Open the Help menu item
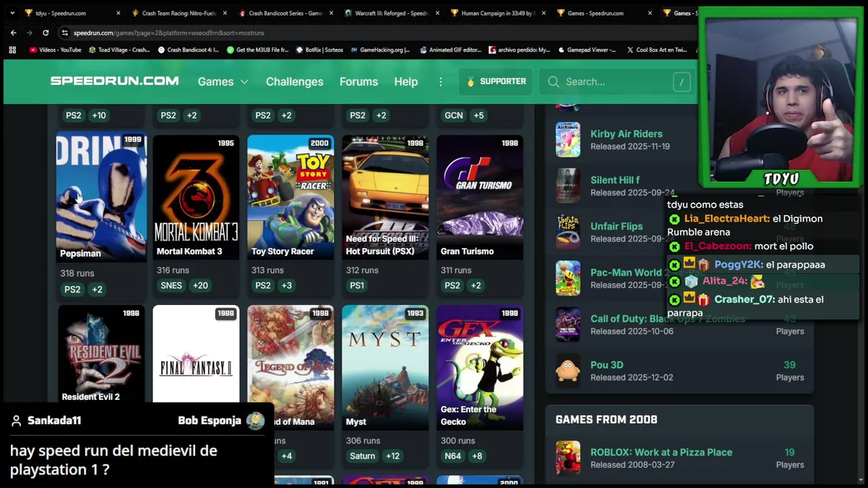The width and height of the screenshot is (868, 488). click(x=406, y=81)
